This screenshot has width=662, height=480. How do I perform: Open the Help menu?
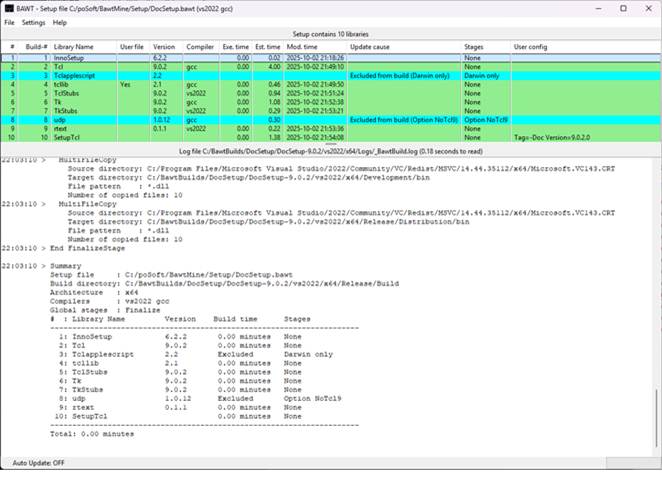click(60, 22)
